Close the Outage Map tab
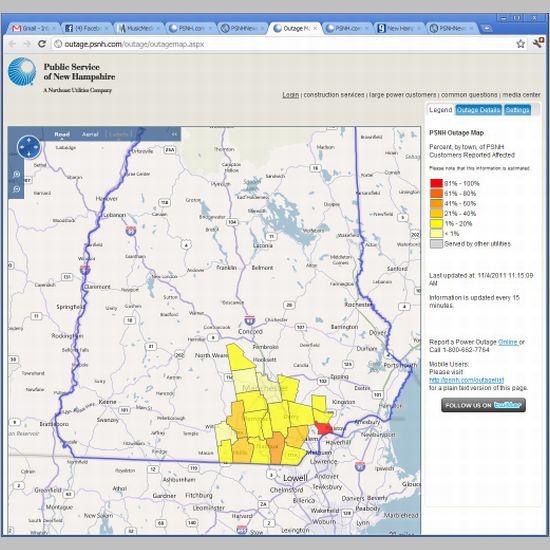Viewport: 550px width, 550px height. coord(315,28)
